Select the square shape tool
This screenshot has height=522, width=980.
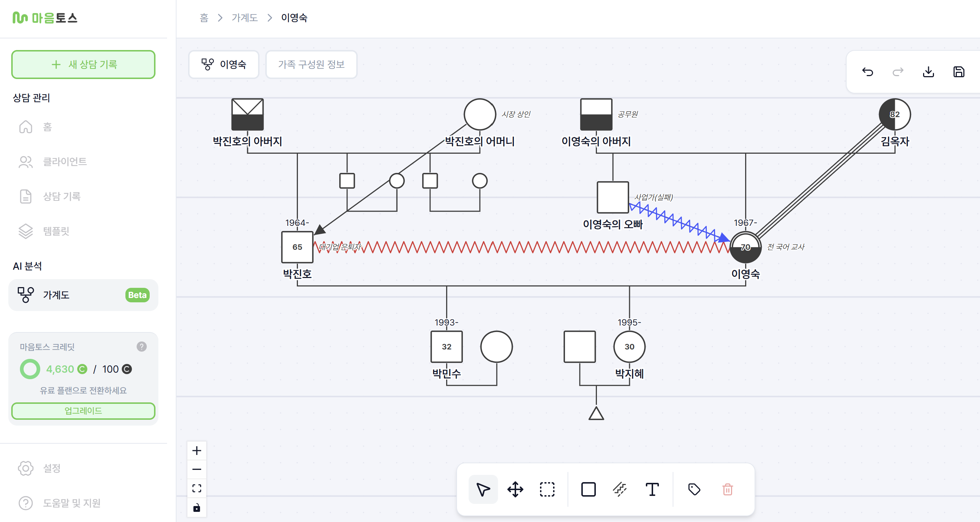(x=588, y=489)
